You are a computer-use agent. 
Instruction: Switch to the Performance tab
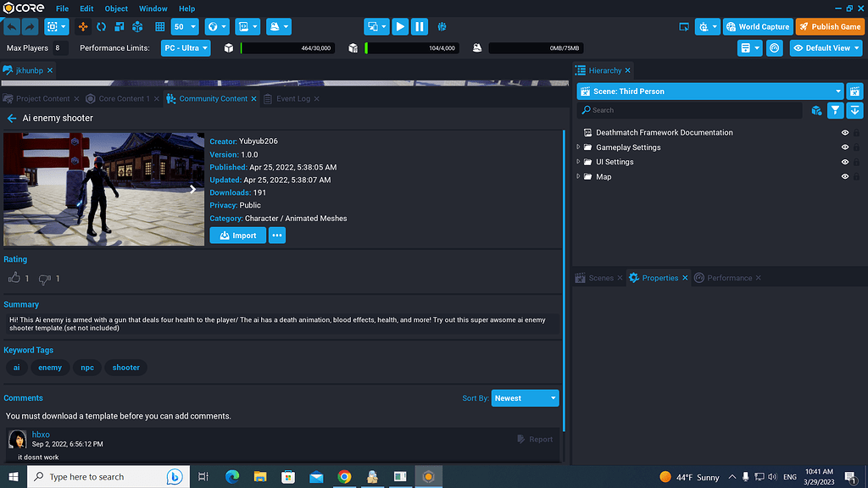(x=729, y=278)
